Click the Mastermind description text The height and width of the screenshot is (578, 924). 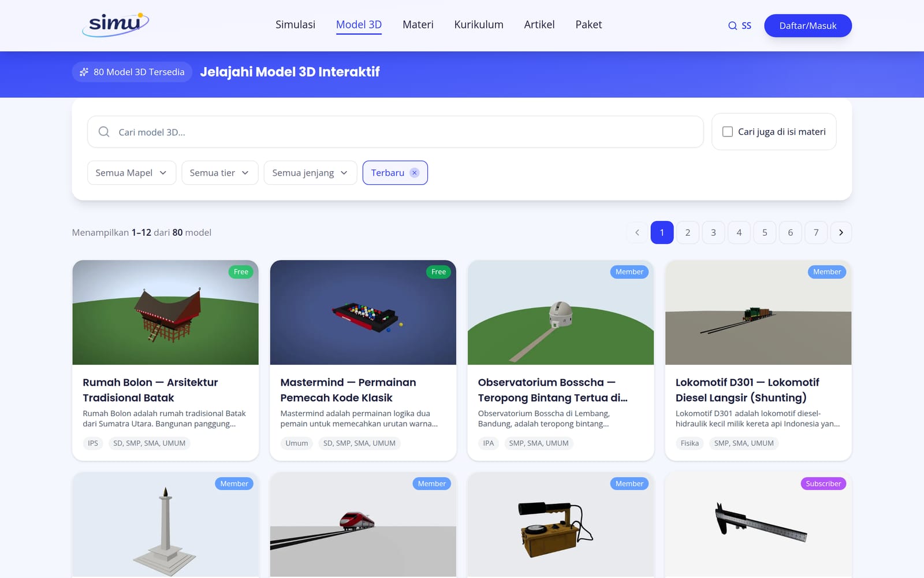(x=359, y=418)
